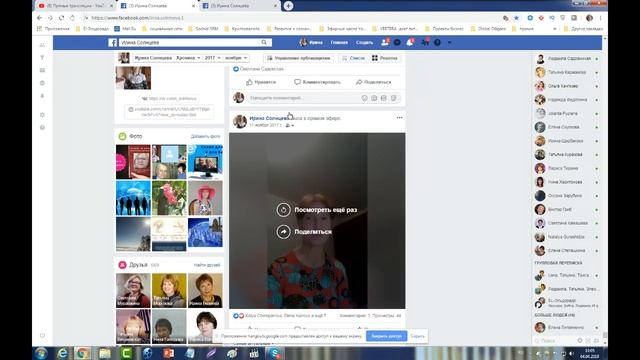Open the help question mark icon
This screenshot has height=360, width=640.
tap(437, 42)
